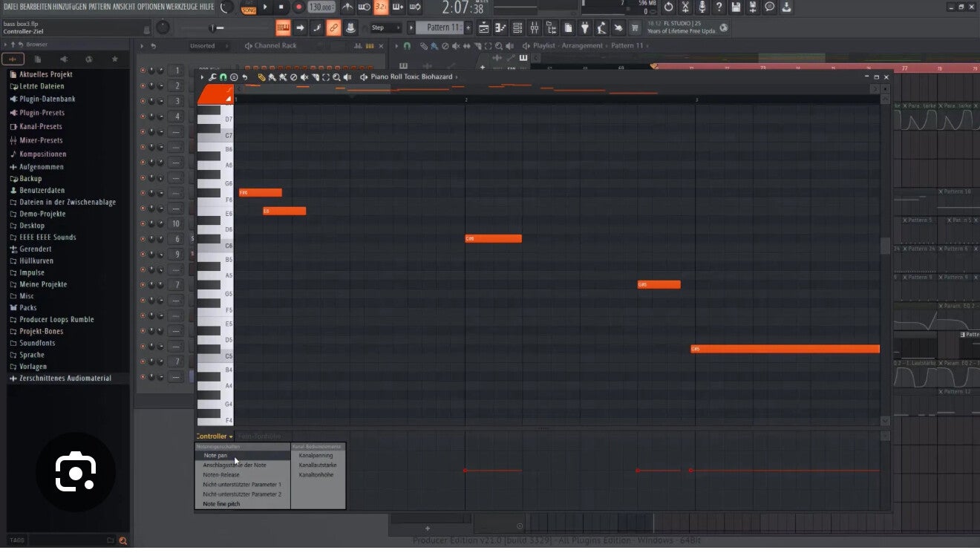Screen dimensions: 980x553
Task: Click the shopping cart icon in toolbar
Action: coord(635,28)
